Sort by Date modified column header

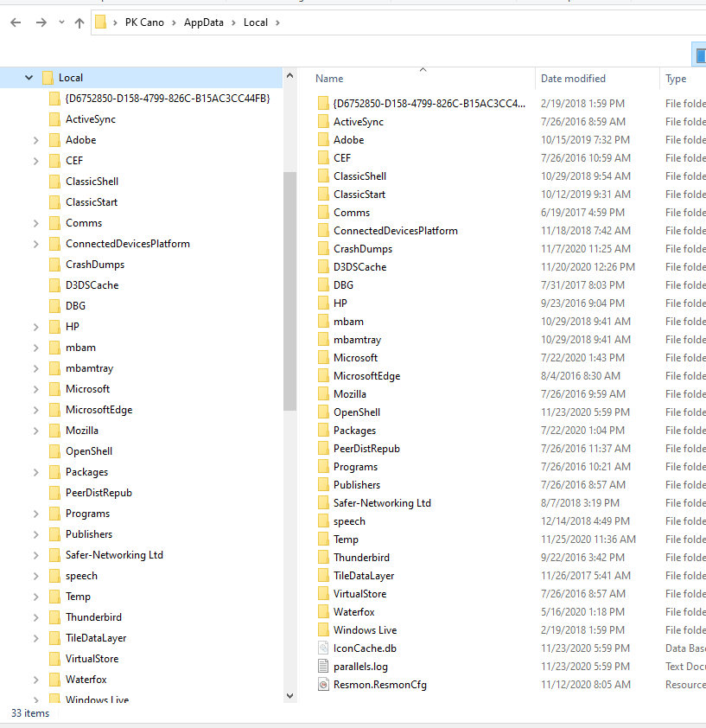point(573,79)
